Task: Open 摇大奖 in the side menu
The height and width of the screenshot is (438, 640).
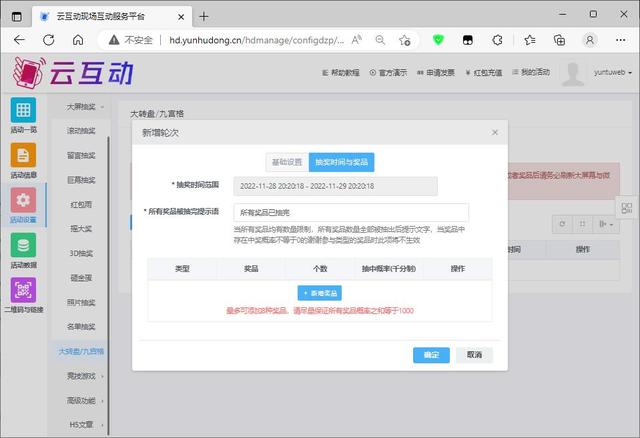Action: coord(81,229)
